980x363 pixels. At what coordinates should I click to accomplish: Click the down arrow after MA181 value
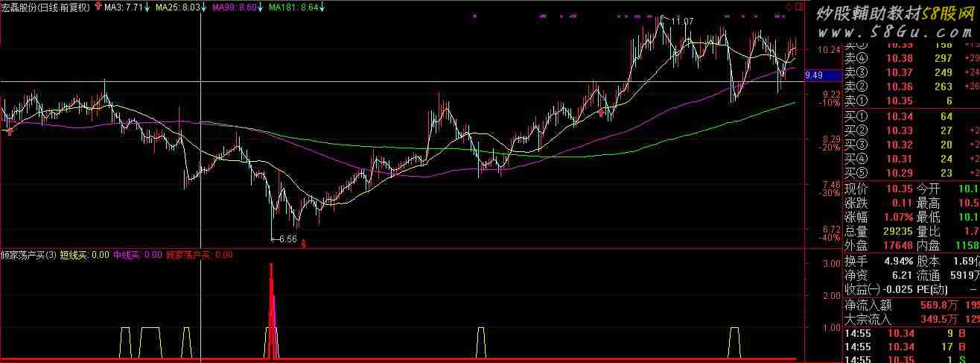click(322, 7)
